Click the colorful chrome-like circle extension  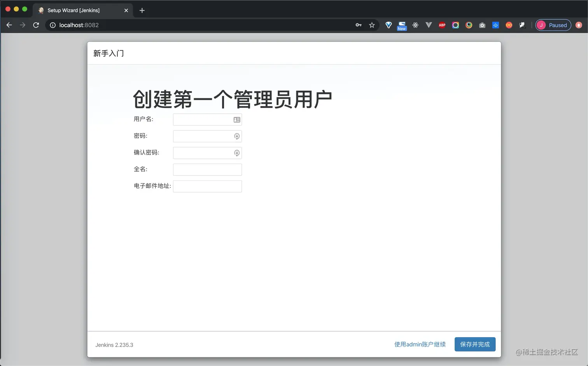469,25
